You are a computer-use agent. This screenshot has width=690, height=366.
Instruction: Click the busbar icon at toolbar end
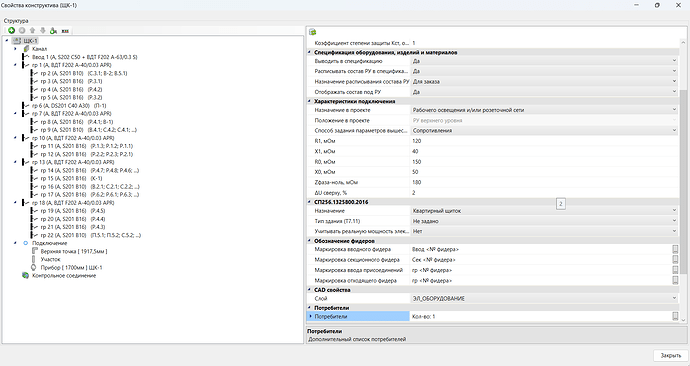(x=65, y=31)
